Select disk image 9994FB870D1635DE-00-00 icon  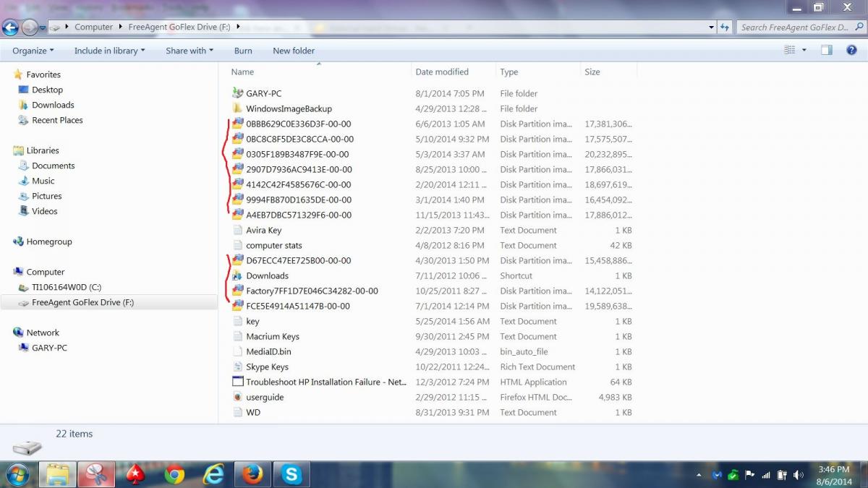point(238,200)
